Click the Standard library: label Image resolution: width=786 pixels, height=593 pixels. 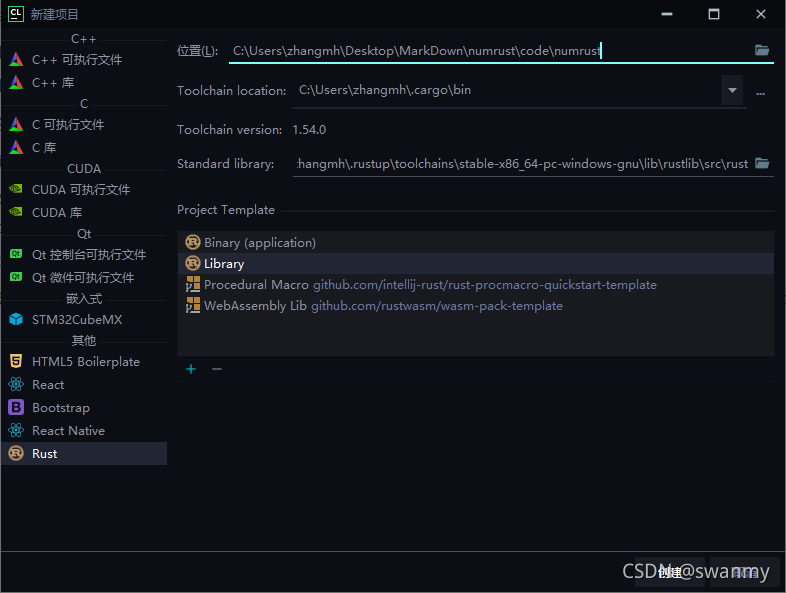(226, 164)
